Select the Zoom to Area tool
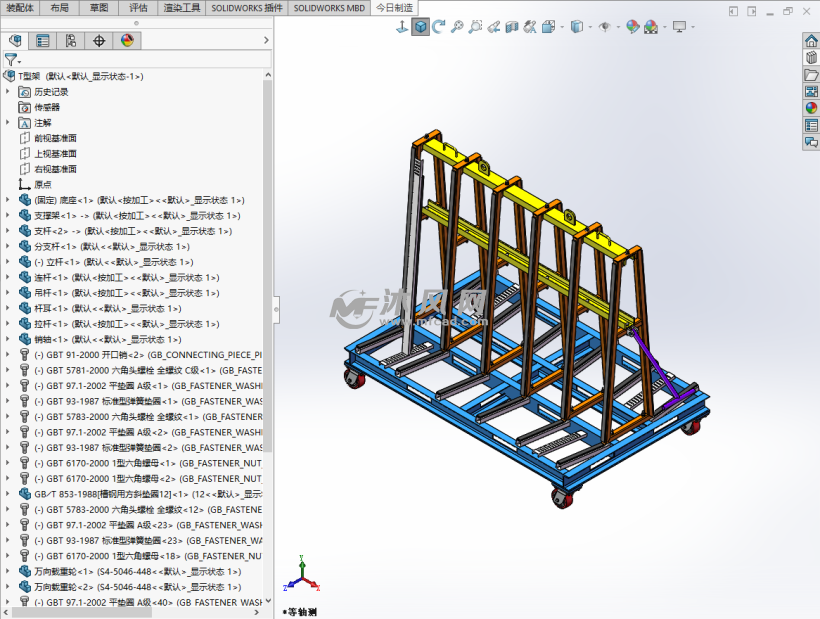820x619 pixels. (x=475, y=27)
